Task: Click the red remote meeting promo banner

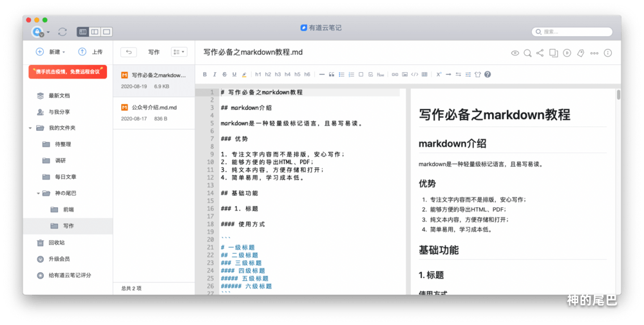Action: [x=68, y=71]
